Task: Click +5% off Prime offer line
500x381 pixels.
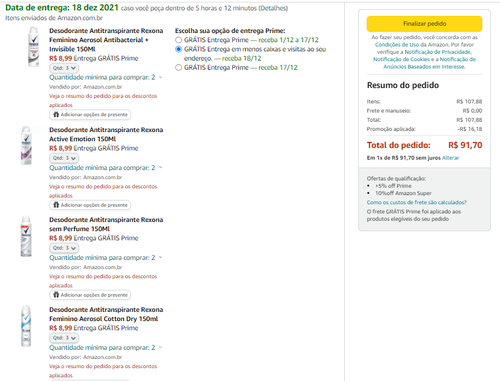Action: click(393, 186)
